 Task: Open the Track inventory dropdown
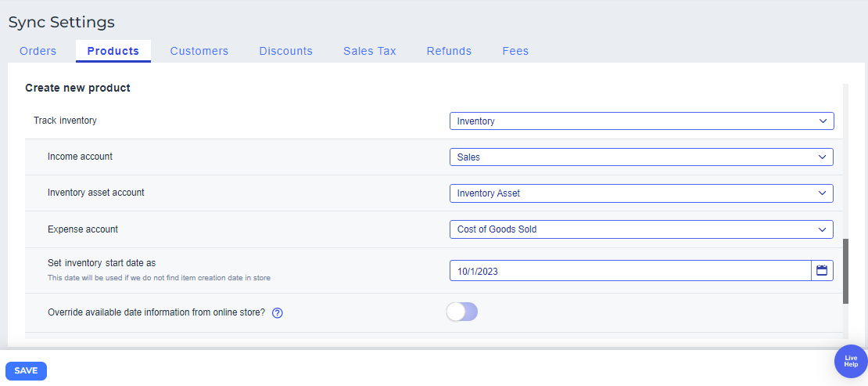click(641, 121)
